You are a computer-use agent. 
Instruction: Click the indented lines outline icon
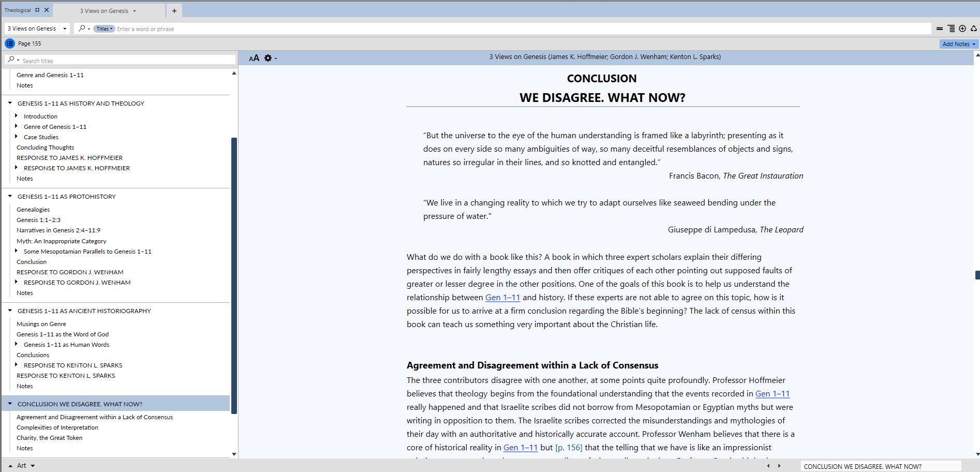[x=951, y=29]
